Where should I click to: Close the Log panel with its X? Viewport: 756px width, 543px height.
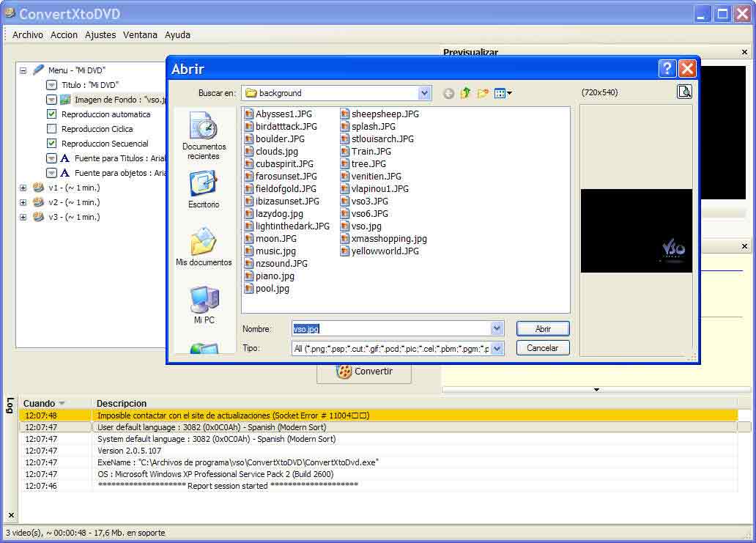[x=11, y=515]
